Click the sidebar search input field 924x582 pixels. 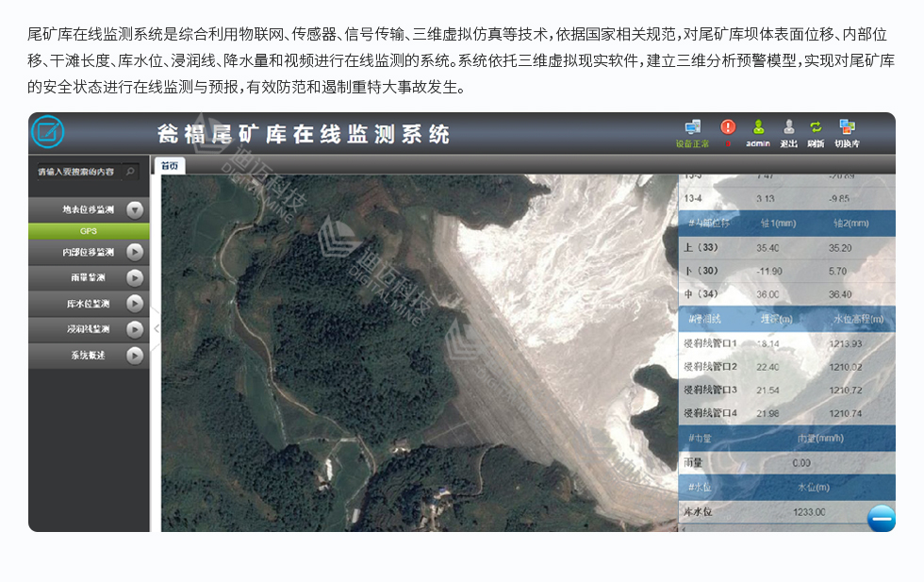tap(75, 172)
